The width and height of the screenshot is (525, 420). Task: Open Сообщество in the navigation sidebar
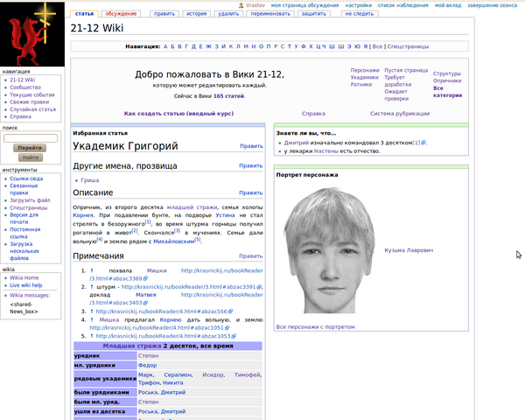25,87
